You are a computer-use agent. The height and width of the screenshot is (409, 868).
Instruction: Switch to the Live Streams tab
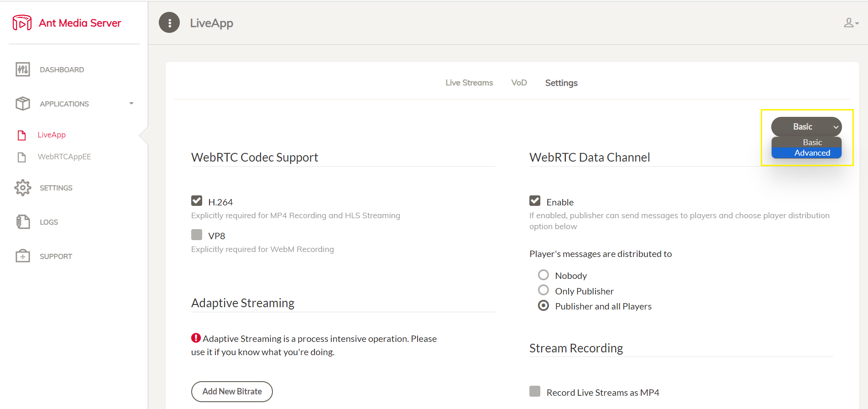(x=469, y=83)
